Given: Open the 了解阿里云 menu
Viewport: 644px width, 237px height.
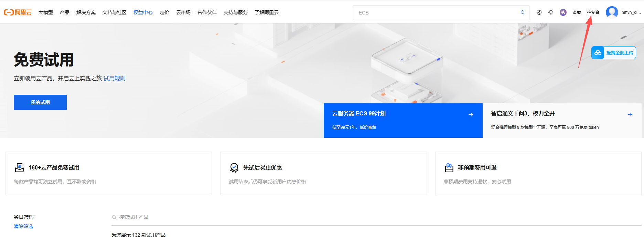Looking at the screenshot, I should [x=267, y=12].
